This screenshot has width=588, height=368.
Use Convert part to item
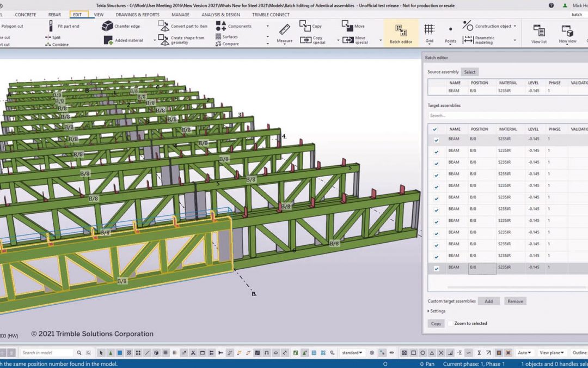[x=183, y=26]
